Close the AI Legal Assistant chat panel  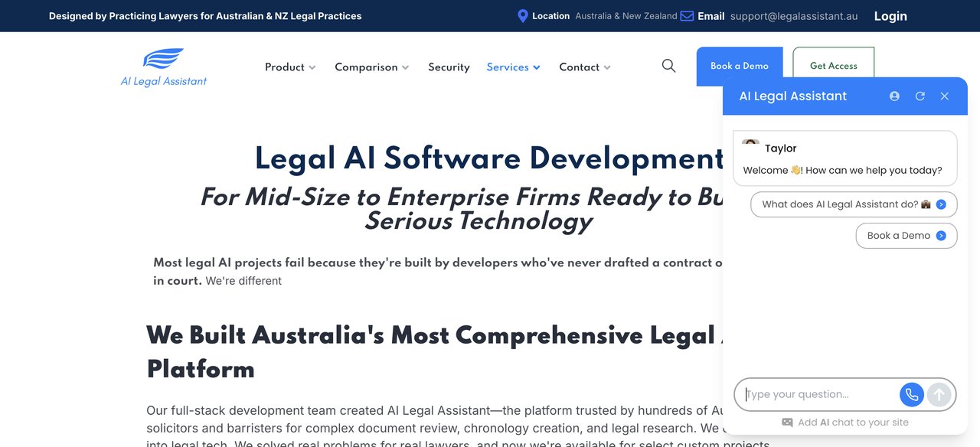tap(945, 96)
